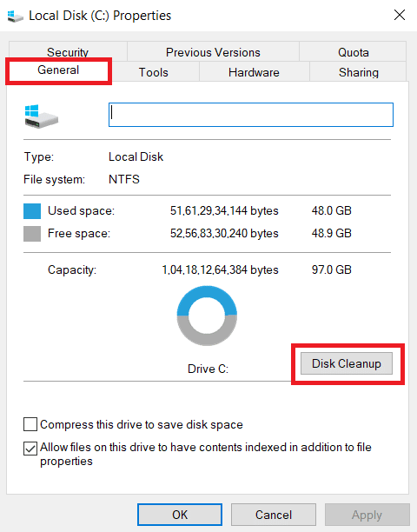Screen dimensions: 417x532
Task: Switch to the Tools tab
Action: [x=154, y=72]
